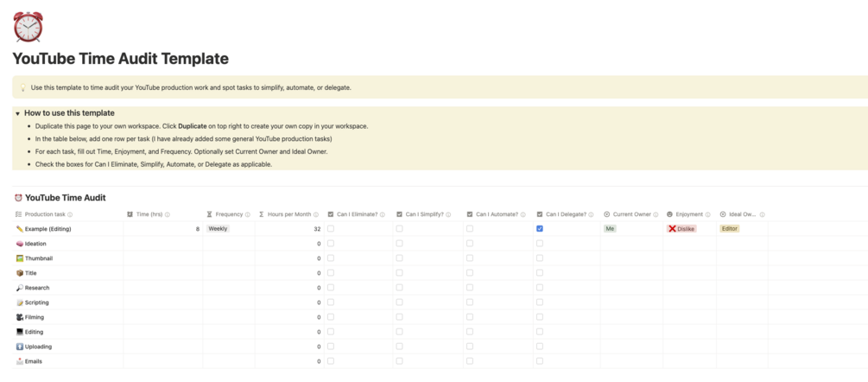
Task: Open the Weekly frequency dropdown
Action: click(x=218, y=229)
